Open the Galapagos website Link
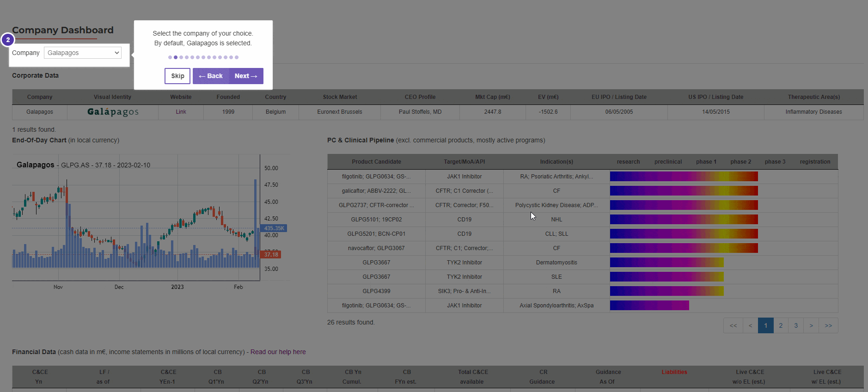The image size is (868, 392). point(181,112)
